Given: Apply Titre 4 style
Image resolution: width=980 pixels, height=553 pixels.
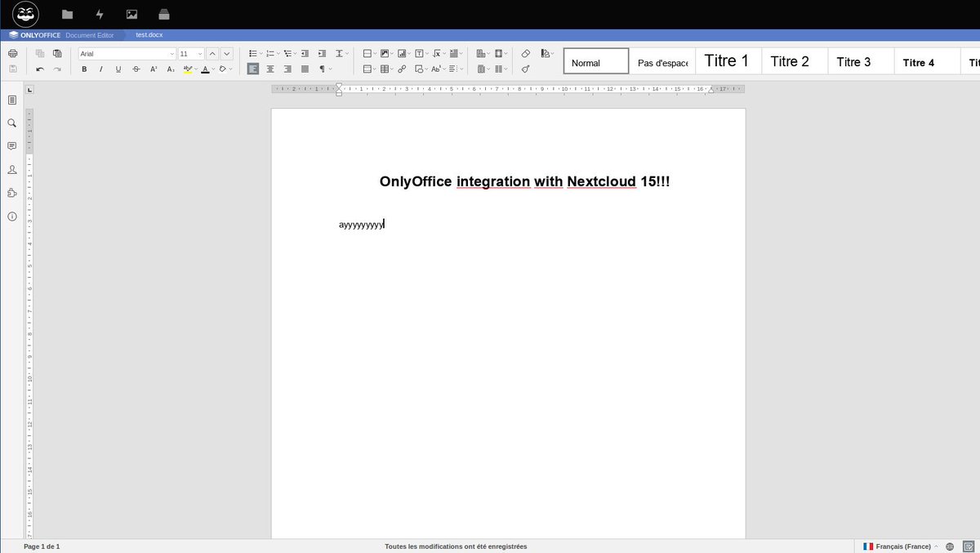Looking at the screenshot, I should [927, 61].
